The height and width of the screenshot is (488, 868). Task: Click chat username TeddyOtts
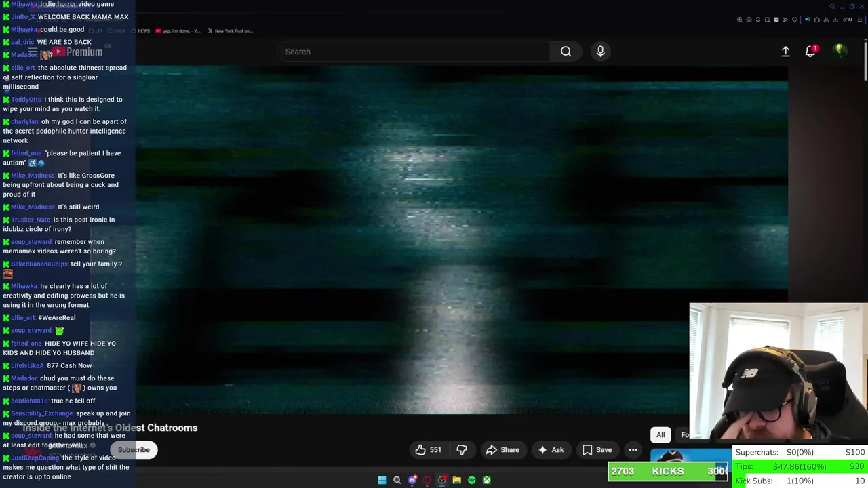pos(26,100)
